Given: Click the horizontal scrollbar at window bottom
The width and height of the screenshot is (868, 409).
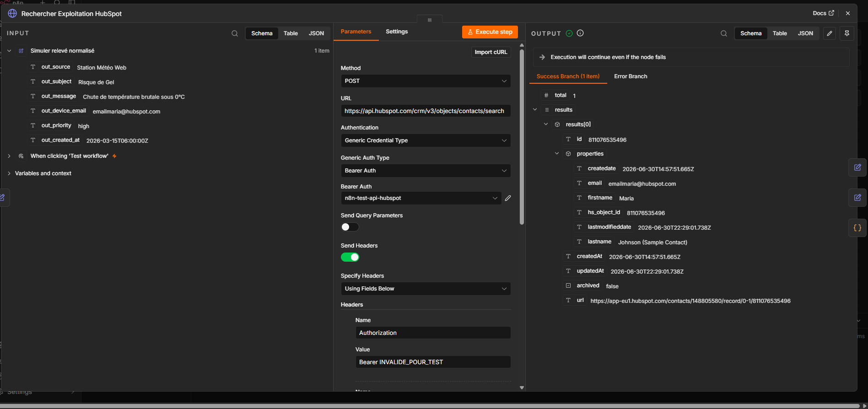Looking at the screenshot, I should point(429,406).
